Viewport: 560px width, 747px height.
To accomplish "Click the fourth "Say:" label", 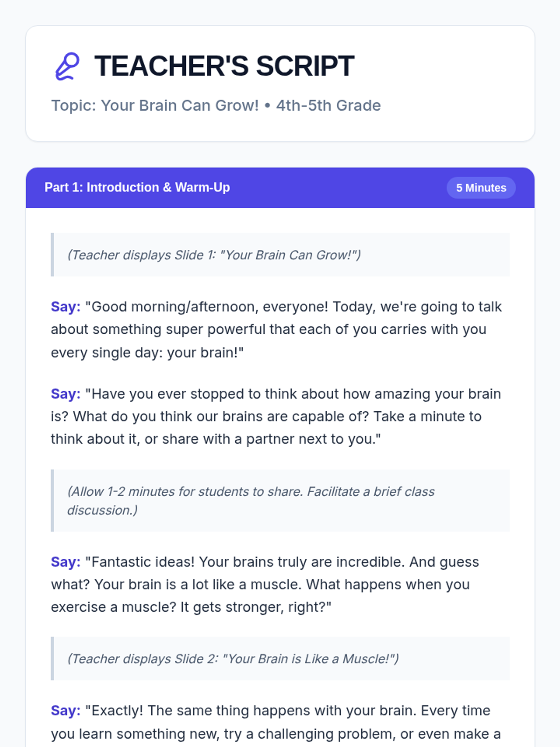I will pyautogui.click(x=66, y=711).
